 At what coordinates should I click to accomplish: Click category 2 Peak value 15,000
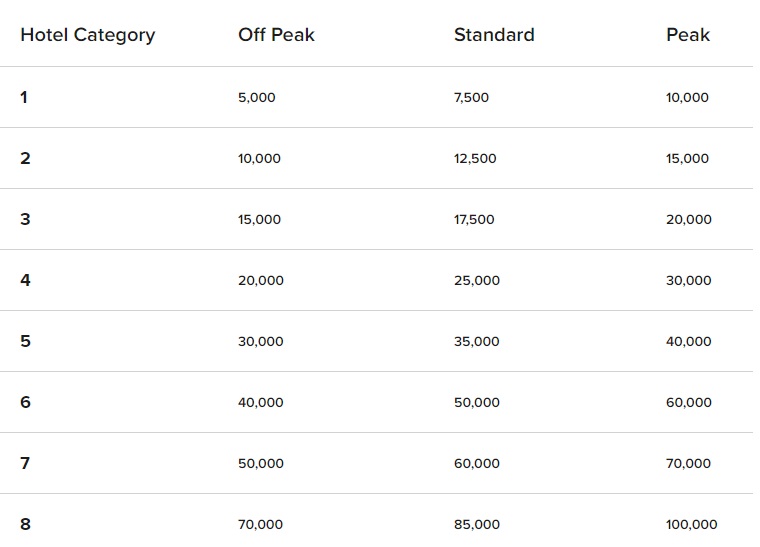(x=687, y=158)
